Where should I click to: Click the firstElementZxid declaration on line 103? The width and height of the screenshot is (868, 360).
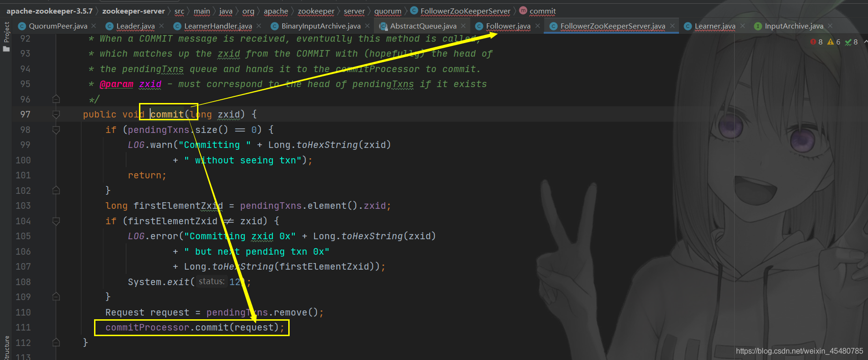click(178, 206)
